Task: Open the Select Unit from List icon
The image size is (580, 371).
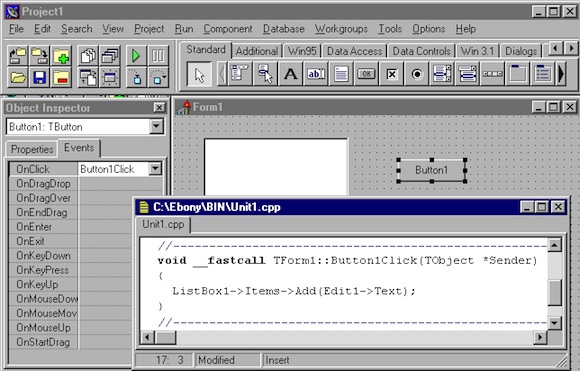Action: [x=88, y=56]
